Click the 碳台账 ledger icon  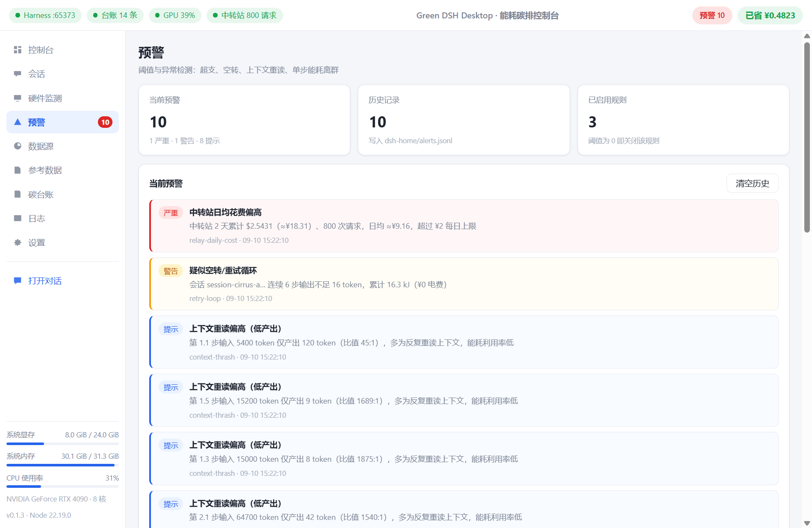tap(18, 195)
